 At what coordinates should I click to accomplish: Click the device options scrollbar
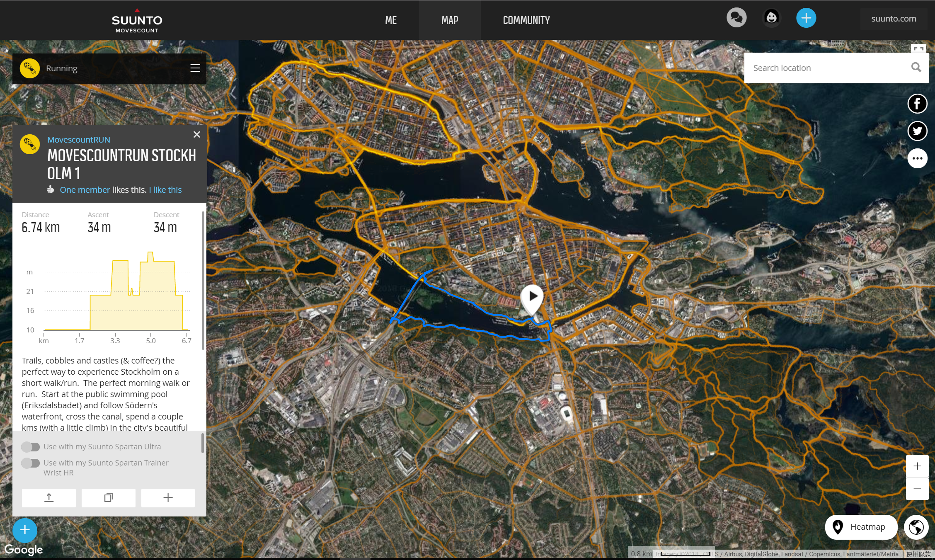coord(203,443)
